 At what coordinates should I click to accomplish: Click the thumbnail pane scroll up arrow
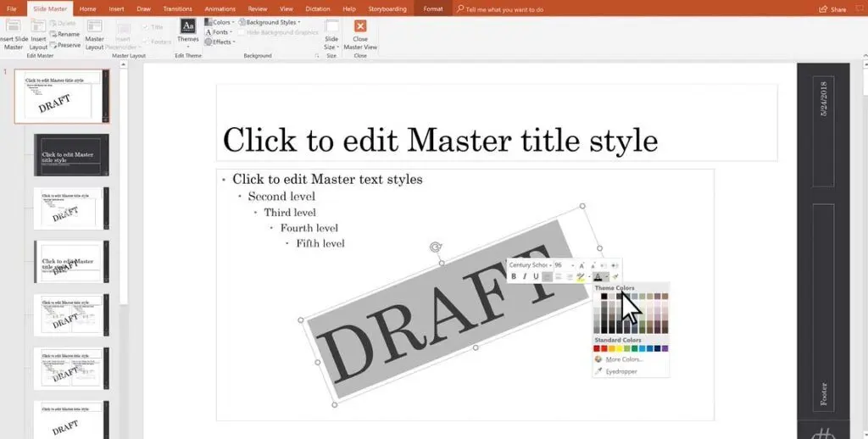point(124,64)
